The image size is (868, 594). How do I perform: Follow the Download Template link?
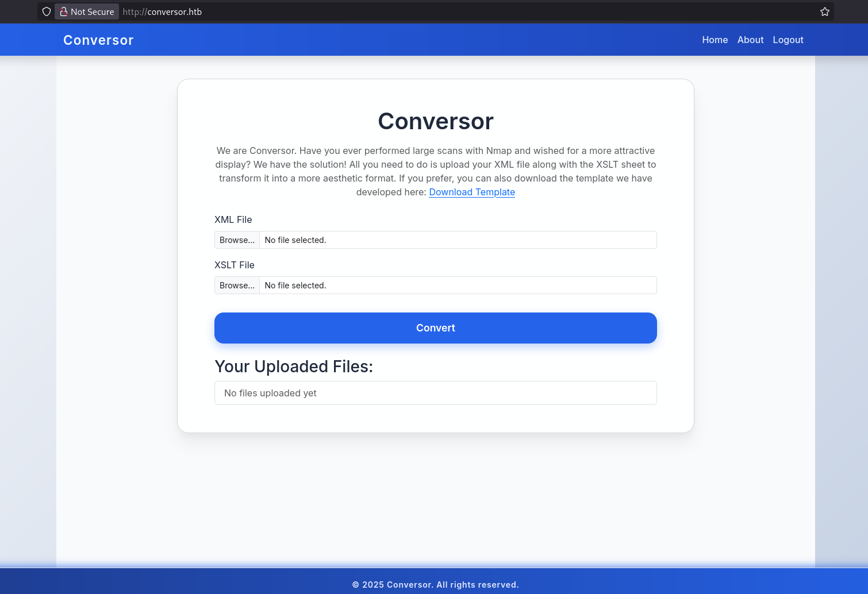(472, 192)
